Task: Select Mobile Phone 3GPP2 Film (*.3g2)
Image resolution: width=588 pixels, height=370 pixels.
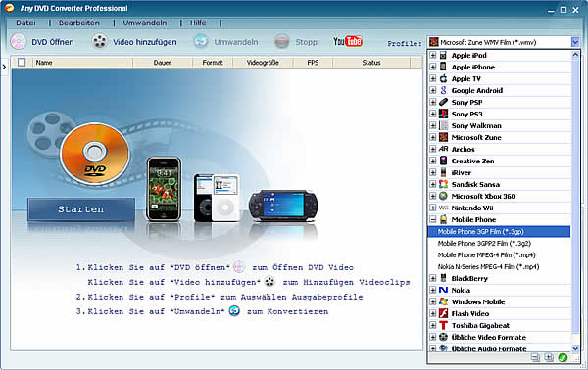Action: [499, 243]
